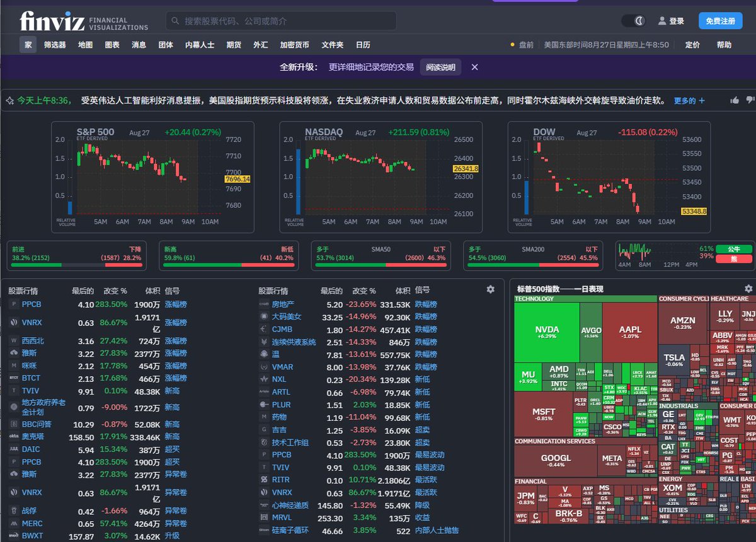Close the upgrade announcement banner
Viewport: 756px width, 542px height.
475,67
